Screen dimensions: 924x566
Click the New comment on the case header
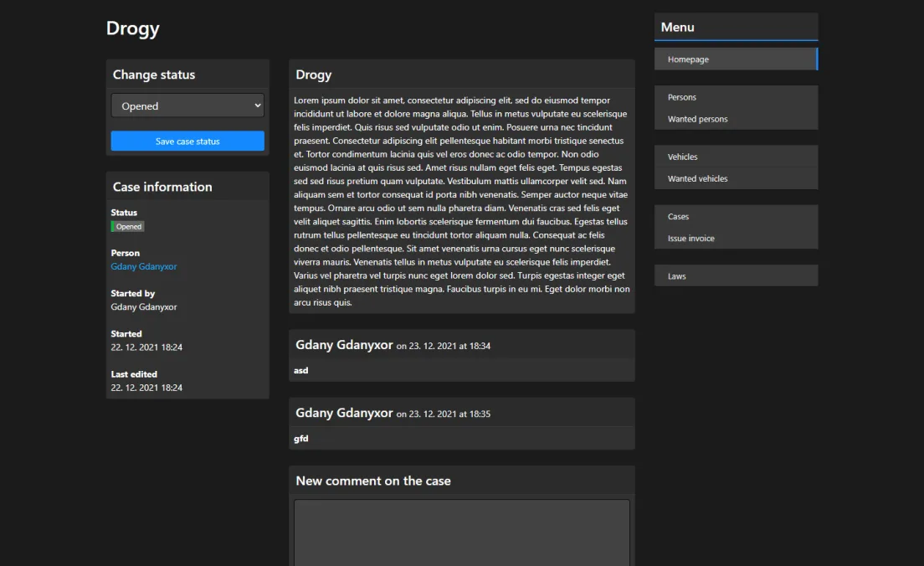(373, 481)
